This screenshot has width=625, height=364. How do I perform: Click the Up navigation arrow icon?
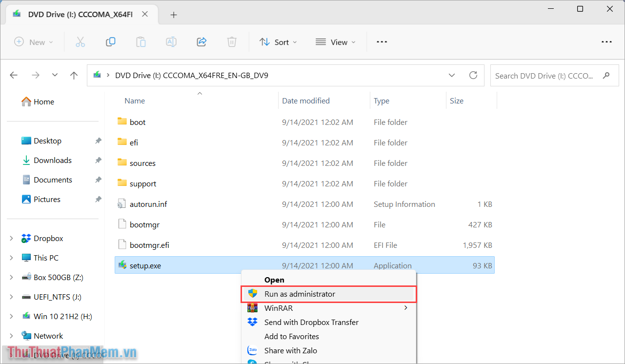click(x=74, y=75)
